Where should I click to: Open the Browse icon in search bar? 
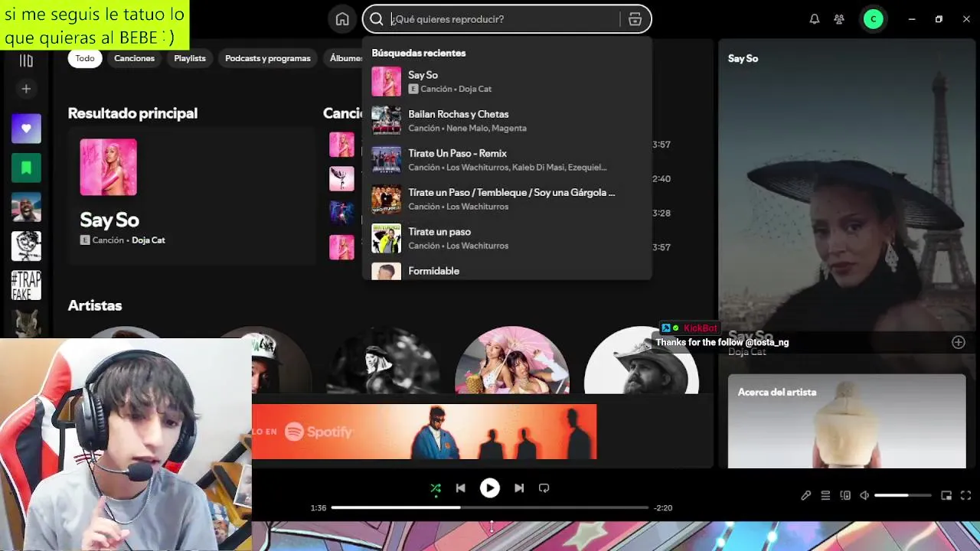click(x=635, y=19)
